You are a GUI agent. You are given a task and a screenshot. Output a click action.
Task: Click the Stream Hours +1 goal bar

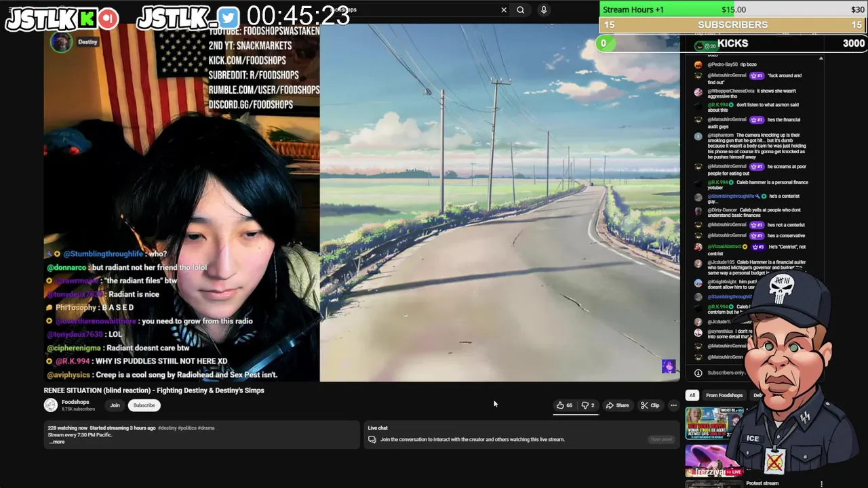[x=733, y=9]
